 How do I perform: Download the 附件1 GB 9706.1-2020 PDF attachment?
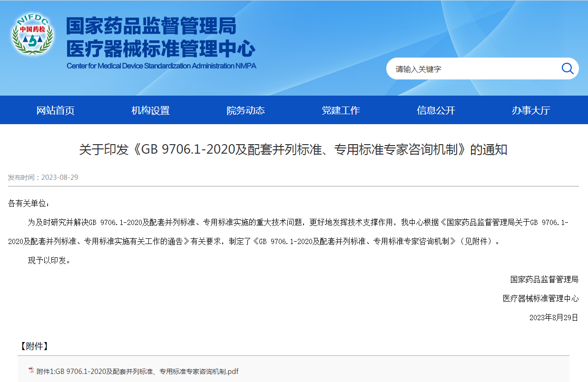click(137, 371)
